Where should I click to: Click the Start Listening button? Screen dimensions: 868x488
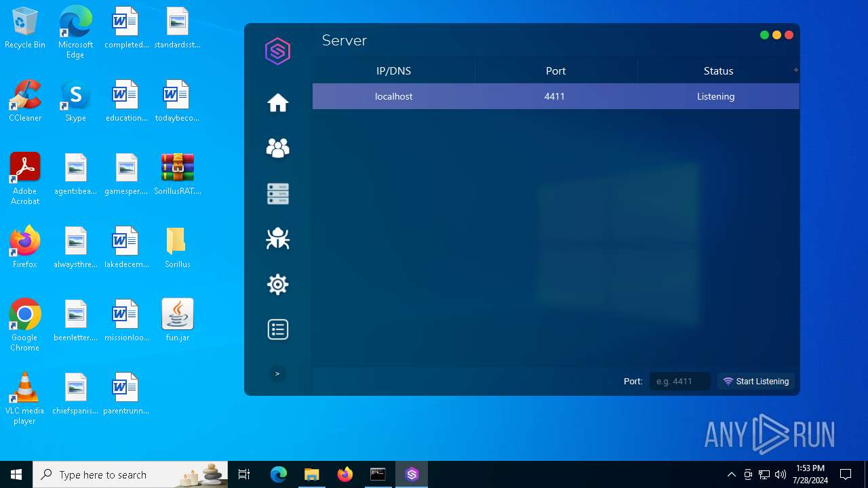point(756,382)
